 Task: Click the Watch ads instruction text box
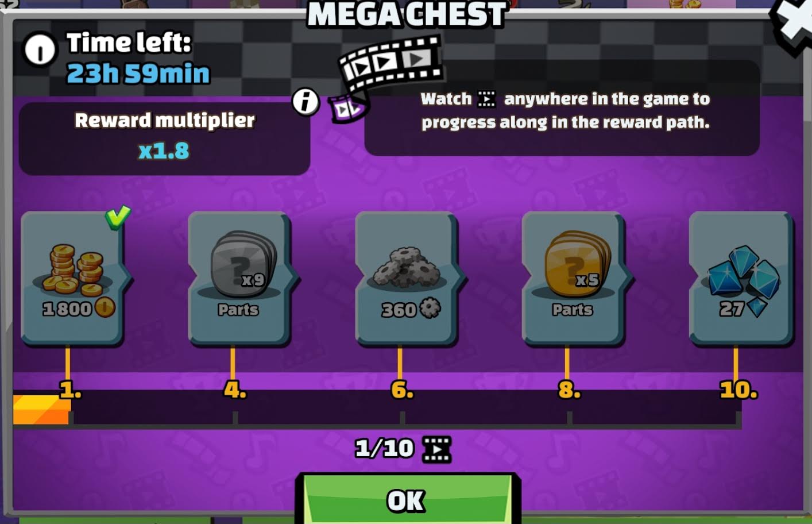[562, 108]
